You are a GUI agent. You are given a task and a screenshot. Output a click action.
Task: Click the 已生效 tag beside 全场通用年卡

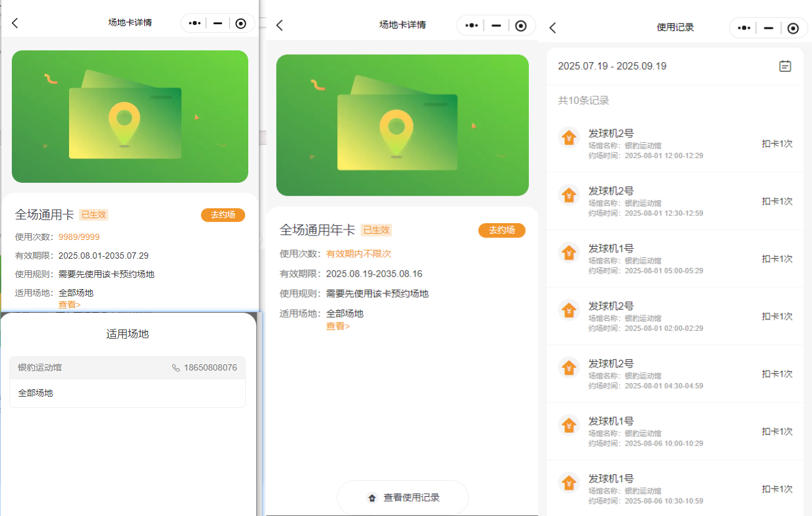[376, 230]
